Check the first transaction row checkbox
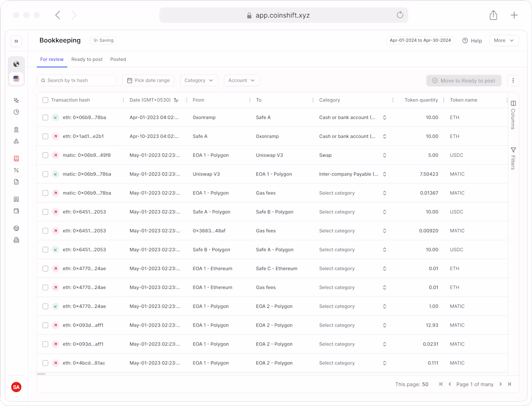The width and height of the screenshot is (532, 406). coord(45,117)
